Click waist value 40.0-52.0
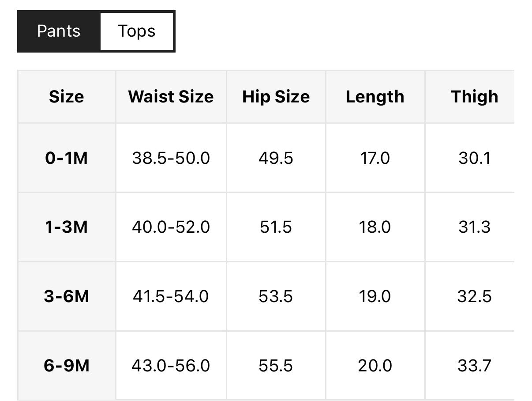Viewport: 532px width, 401px height. tap(171, 227)
